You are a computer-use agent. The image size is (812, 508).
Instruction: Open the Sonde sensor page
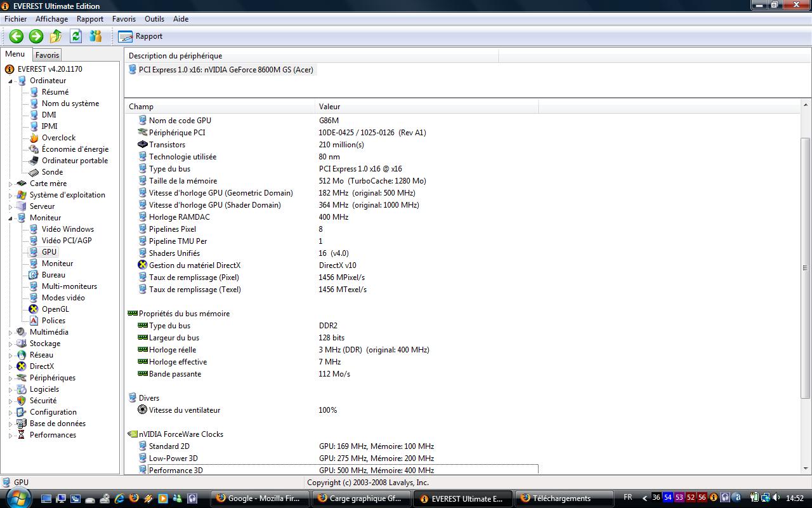(x=52, y=172)
